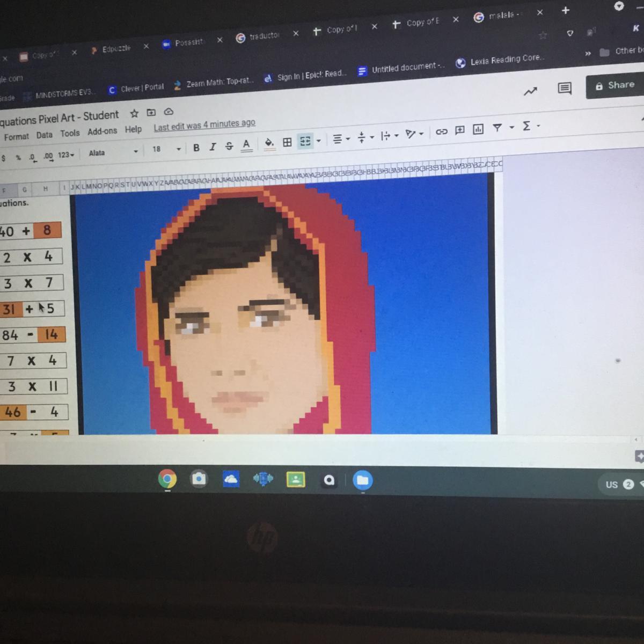
Task: Bookmark this page with the star icon
Action: [543, 35]
